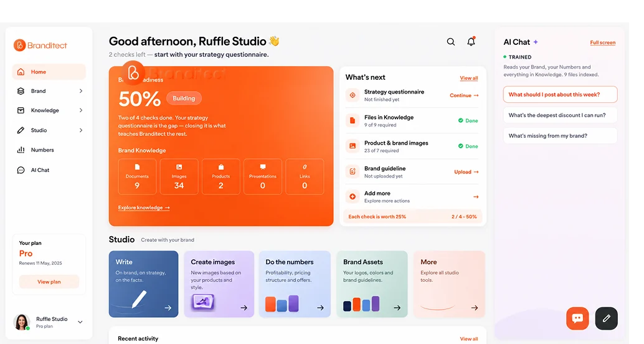Click the Images tile showing 34
644x344 pixels.
(x=179, y=177)
